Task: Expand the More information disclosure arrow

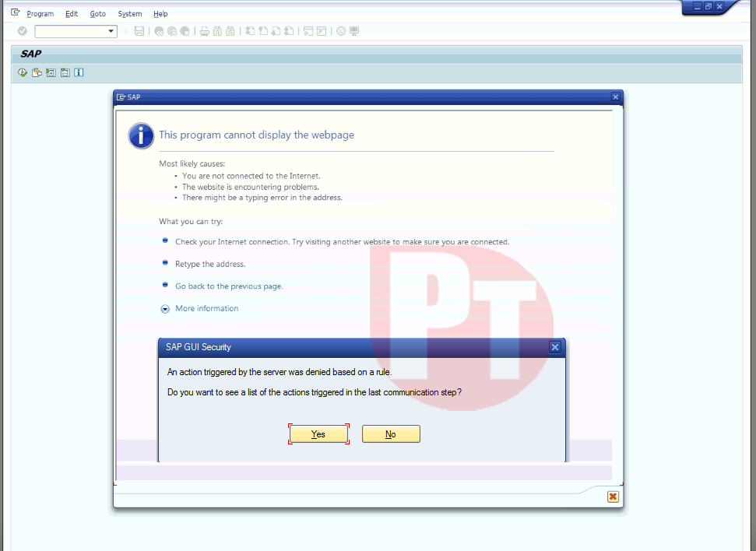Action: 165,308
